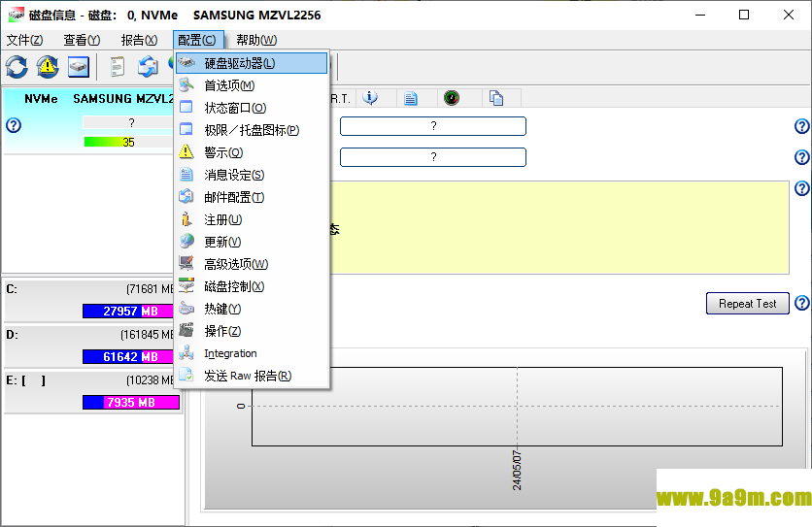Click the refresh disk info toolbar icon
Image resolution: width=812 pixels, height=527 pixels.
point(17,67)
